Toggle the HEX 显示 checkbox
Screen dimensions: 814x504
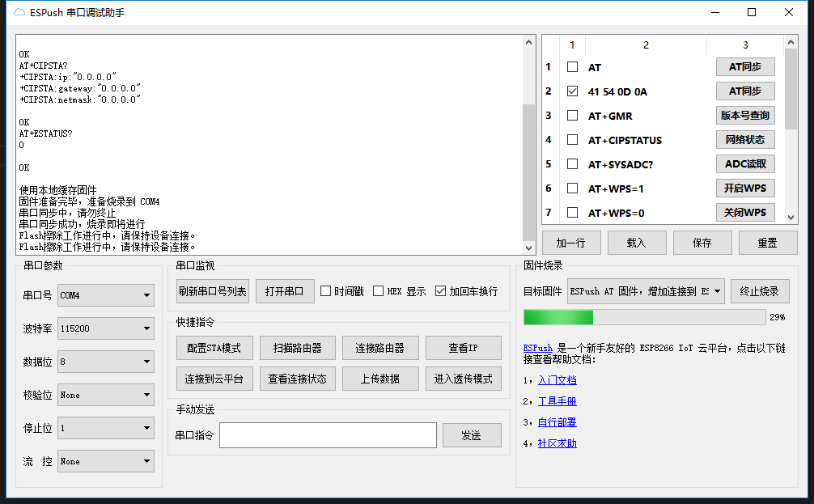click(x=379, y=291)
